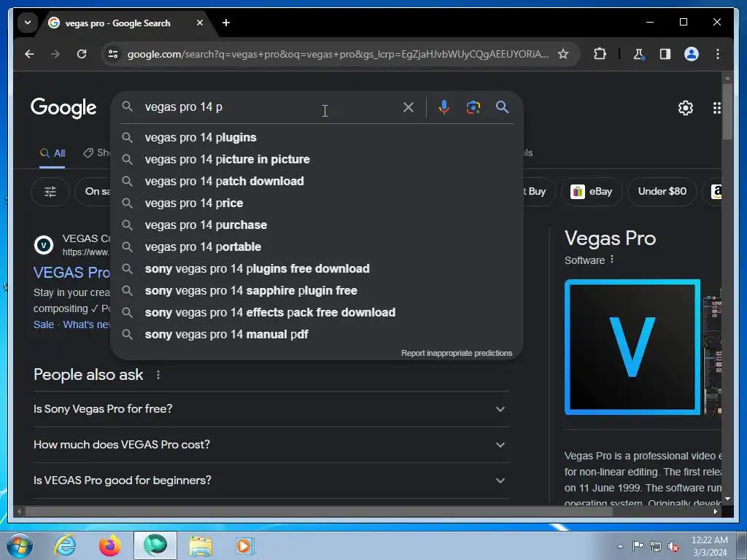Choose suggestion vegas pro 14 plugins
The image size is (747, 560).
pyautogui.click(x=317, y=138)
